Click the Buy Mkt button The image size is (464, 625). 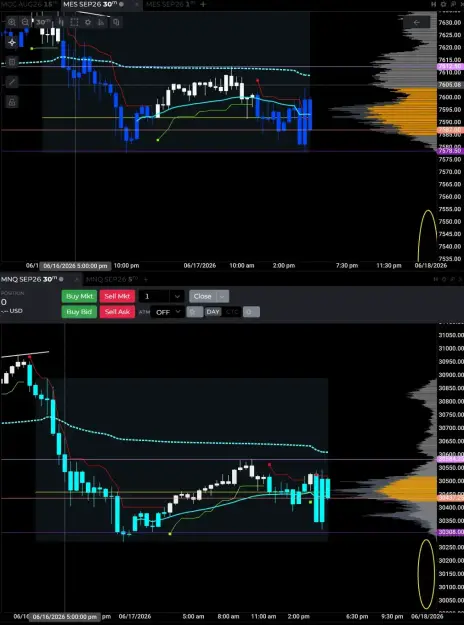79,296
